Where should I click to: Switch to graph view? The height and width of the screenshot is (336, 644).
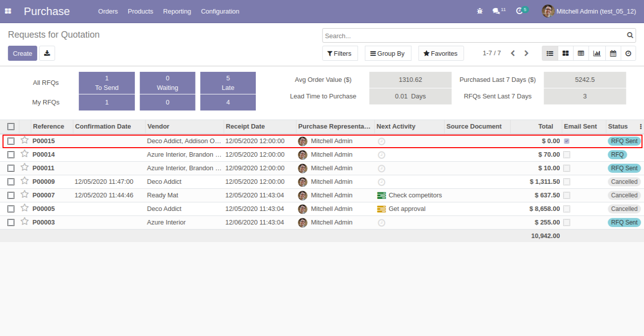pos(597,53)
